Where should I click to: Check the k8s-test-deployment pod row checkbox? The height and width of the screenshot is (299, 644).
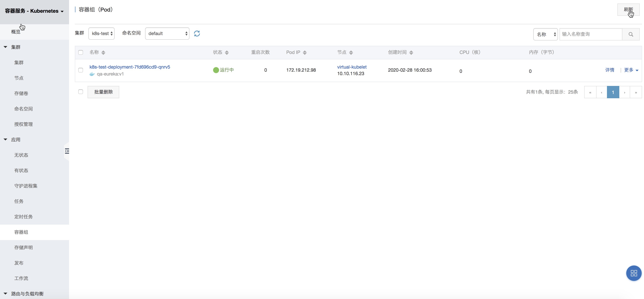pyautogui.click(x=80, y=70)
